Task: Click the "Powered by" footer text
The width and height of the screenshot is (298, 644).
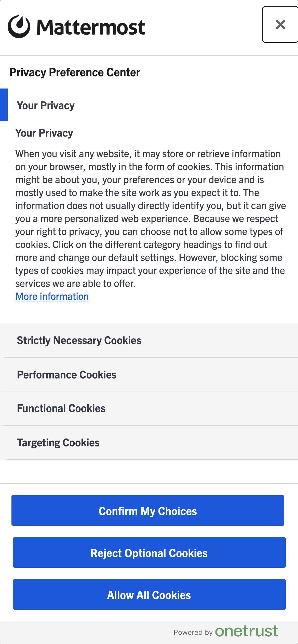Action: coord(193,633)
